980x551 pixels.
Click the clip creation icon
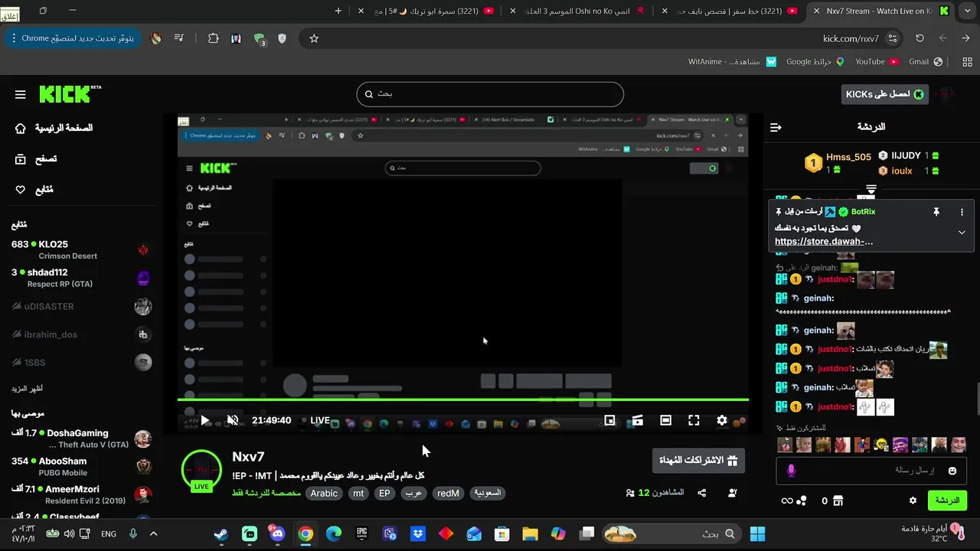click(638, 420)
